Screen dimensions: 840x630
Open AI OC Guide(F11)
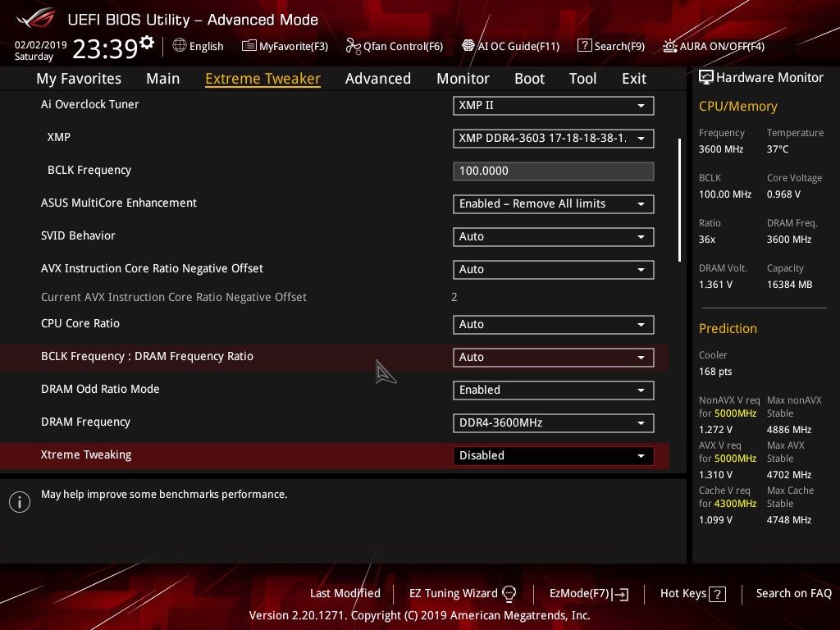pos(510,46)
